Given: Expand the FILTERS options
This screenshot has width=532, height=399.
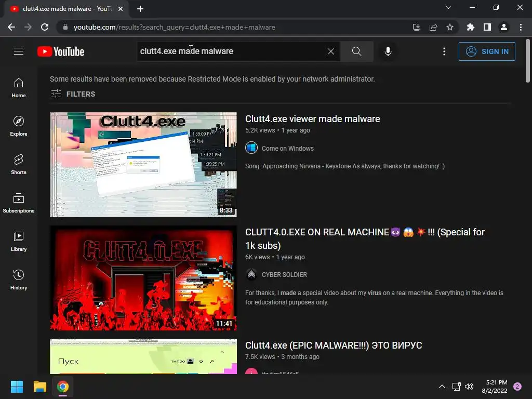Looking at the screenshot, I should pyautogui.click(x=73, y=94).
